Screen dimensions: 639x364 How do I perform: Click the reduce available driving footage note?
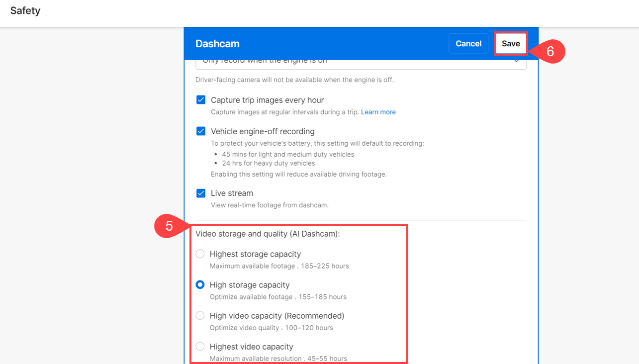coord(299,174)
